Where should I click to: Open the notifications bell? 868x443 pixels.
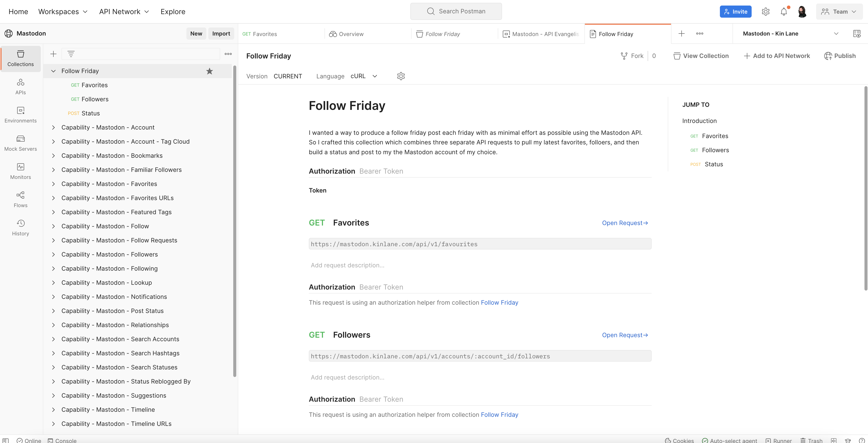tap(784, 11)
